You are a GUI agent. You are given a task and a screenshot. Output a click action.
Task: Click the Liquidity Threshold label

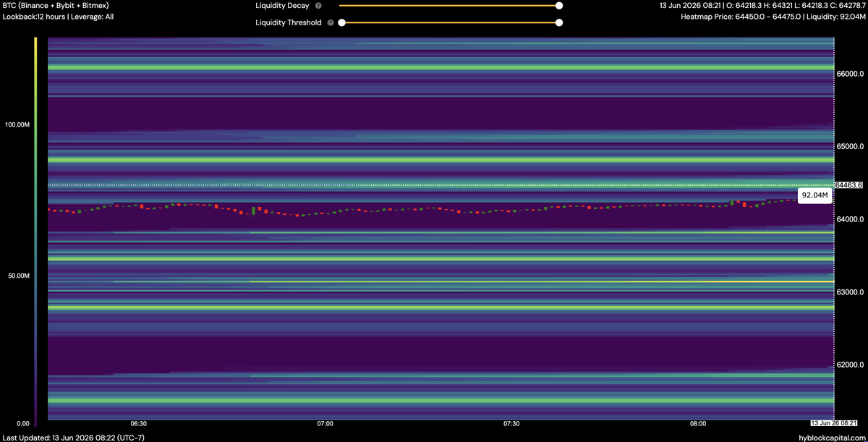click(289, 22)
